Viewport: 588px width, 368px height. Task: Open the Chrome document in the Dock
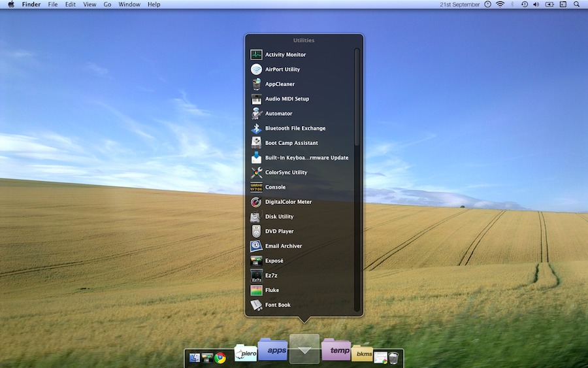tap(380, 358)
